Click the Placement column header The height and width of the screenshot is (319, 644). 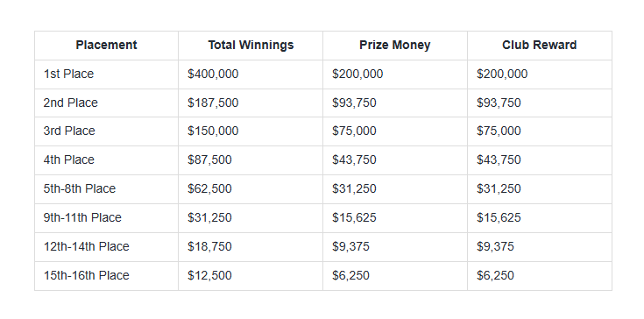(106, 46)
